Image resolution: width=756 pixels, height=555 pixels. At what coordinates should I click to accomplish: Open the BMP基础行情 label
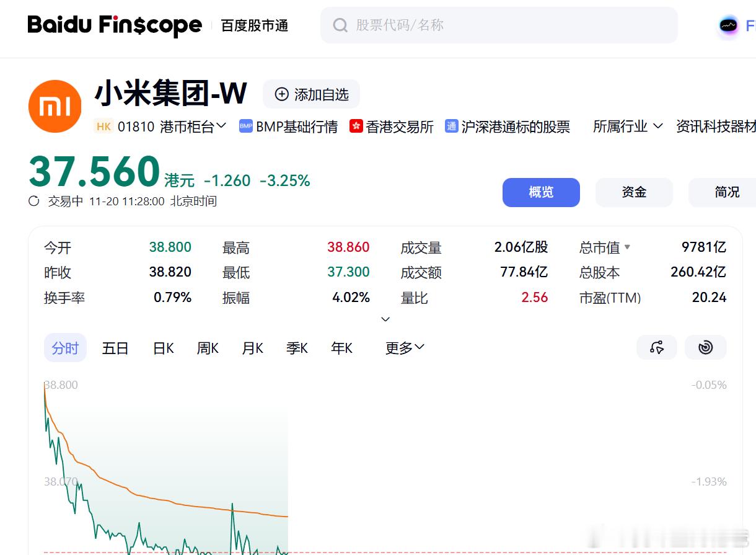click(x=297, y=127)
